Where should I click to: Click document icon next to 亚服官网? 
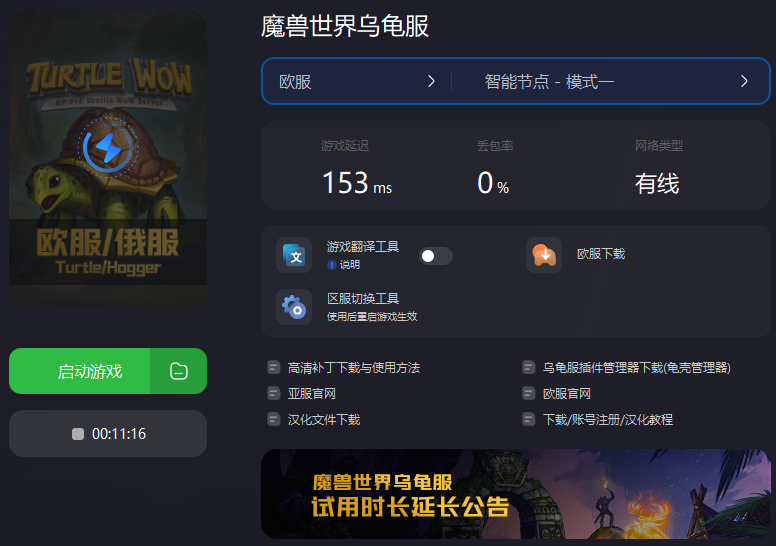tap(273, 394)
